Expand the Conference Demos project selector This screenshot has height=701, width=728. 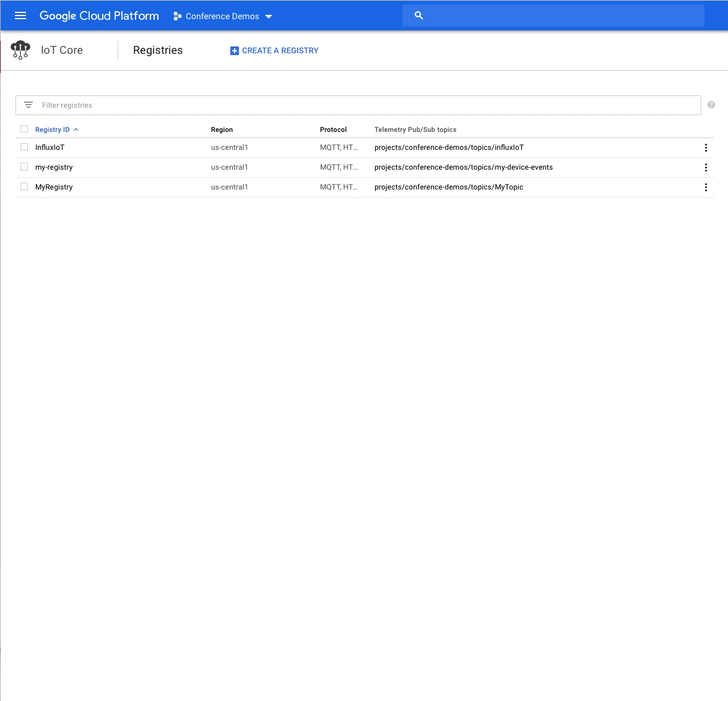[x=223, y=16]
